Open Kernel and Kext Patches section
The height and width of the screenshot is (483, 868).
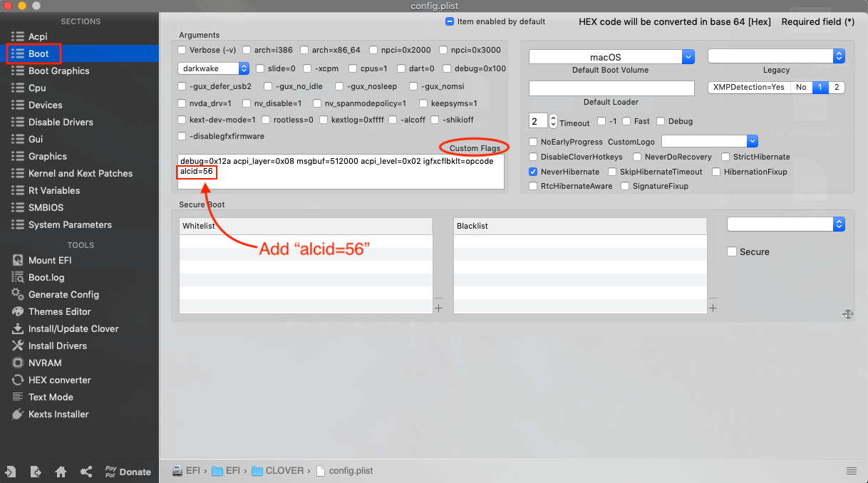tap(81, 173)
